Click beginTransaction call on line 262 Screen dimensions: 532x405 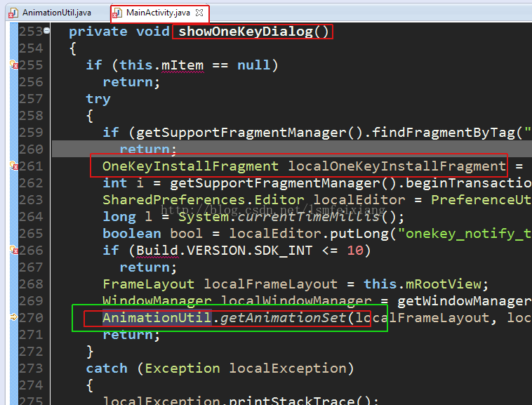click(x=469, y=183)
